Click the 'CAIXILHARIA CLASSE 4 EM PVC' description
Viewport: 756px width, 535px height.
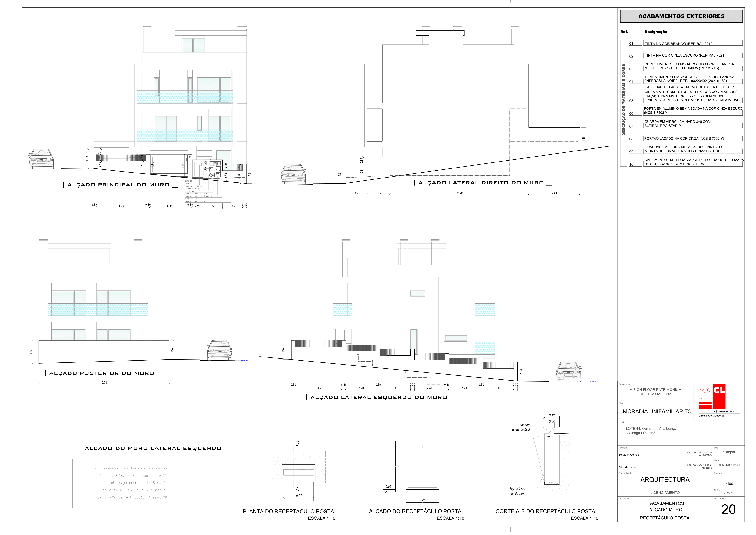pyautogui.click(x=693, y=94)
